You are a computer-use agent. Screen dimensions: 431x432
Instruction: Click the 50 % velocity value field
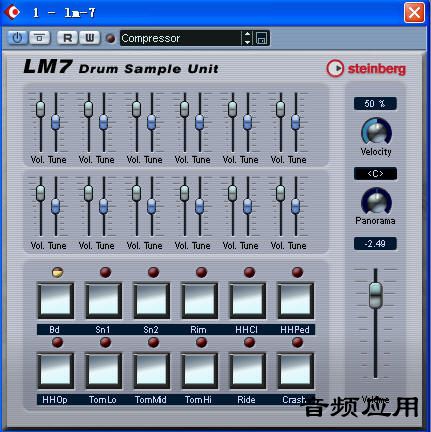click(x=375, y=104)
